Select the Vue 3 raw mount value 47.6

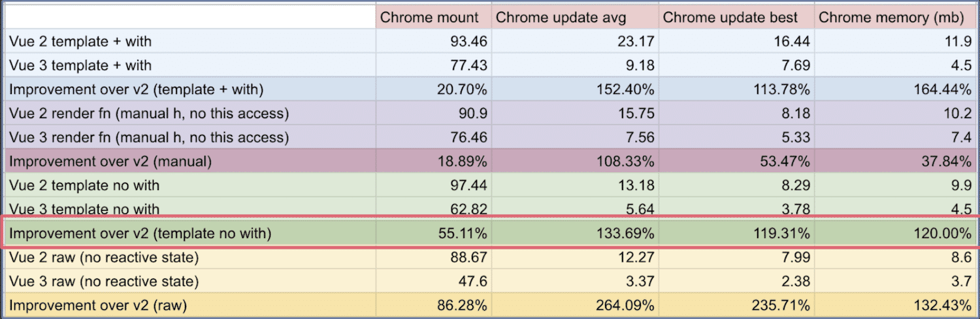[x=433, y=281]
